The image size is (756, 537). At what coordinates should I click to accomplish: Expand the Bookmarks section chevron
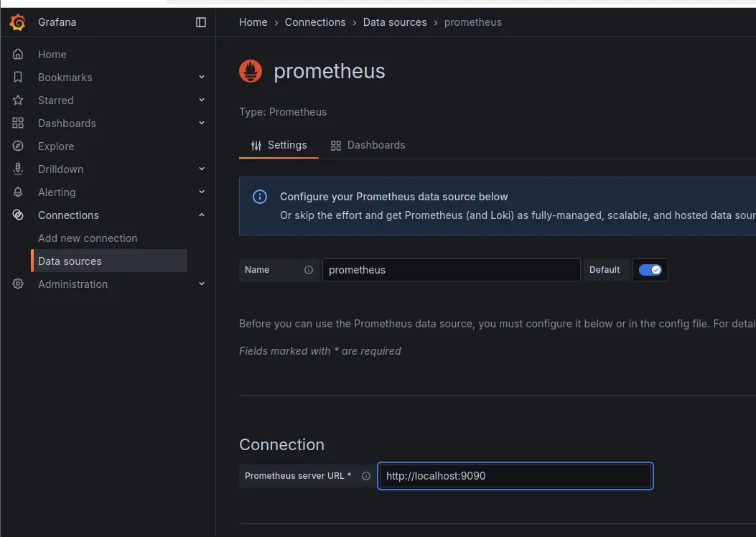[202, 78]
